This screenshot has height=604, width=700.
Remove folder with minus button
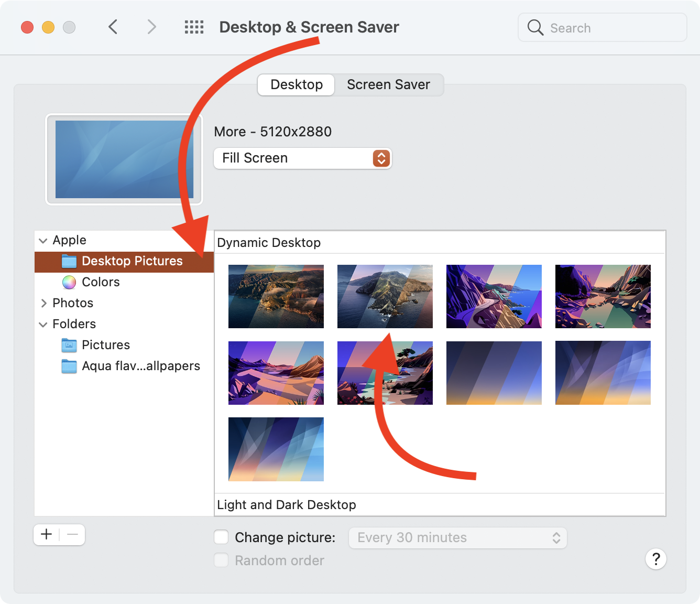click(73, 534)
